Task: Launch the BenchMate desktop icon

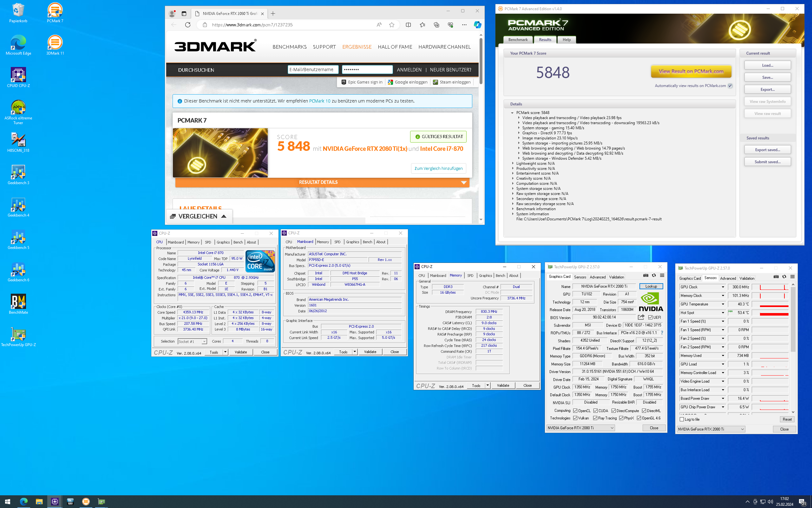Action: (18, 304)
